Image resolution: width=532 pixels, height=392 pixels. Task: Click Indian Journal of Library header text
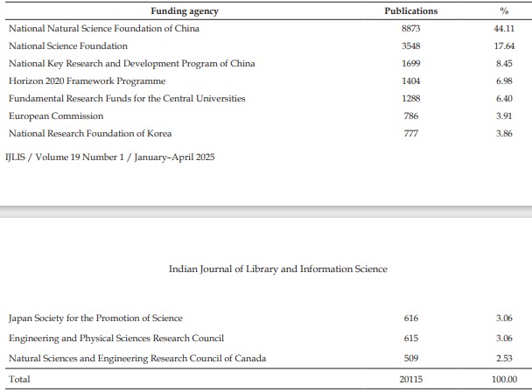[278, 269]
